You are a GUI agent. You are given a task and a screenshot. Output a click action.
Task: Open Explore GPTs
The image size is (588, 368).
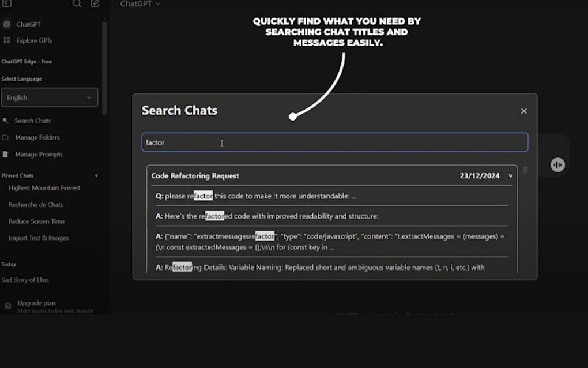34,40
